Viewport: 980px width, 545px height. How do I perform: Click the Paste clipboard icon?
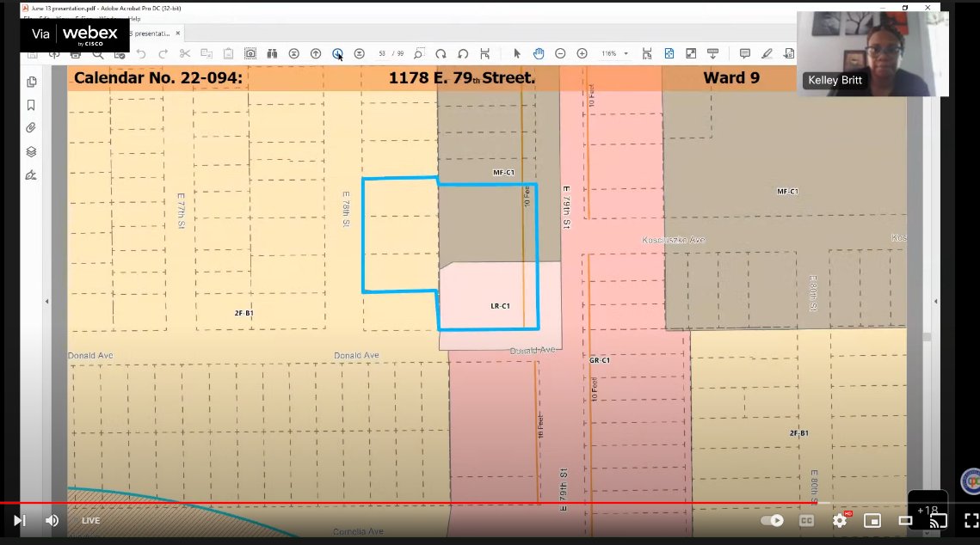pyautogui.click(x=228, y=53)
